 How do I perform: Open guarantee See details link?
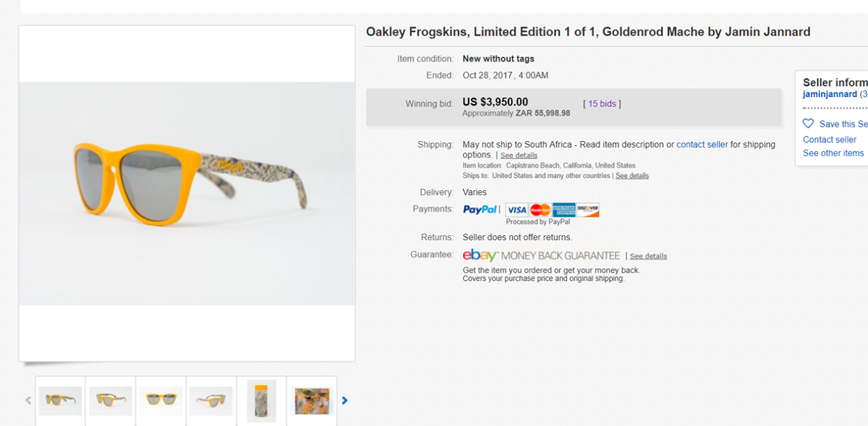point(648,255)
